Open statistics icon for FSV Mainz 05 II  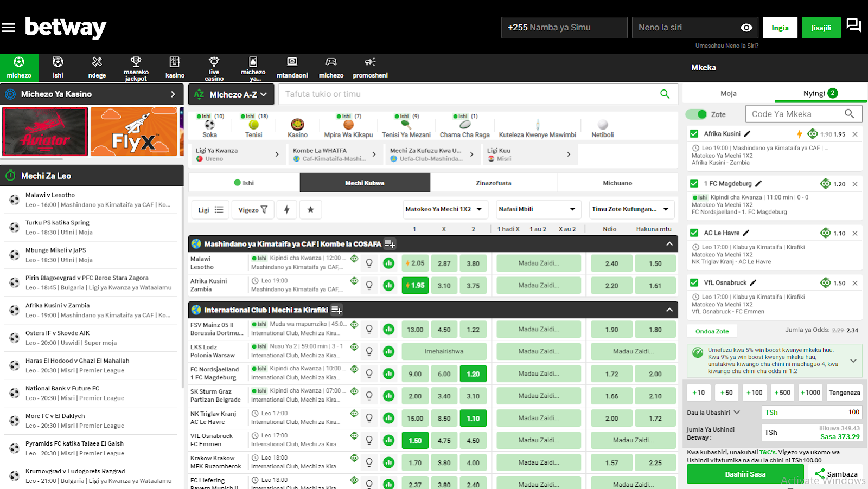click(388, 329)
